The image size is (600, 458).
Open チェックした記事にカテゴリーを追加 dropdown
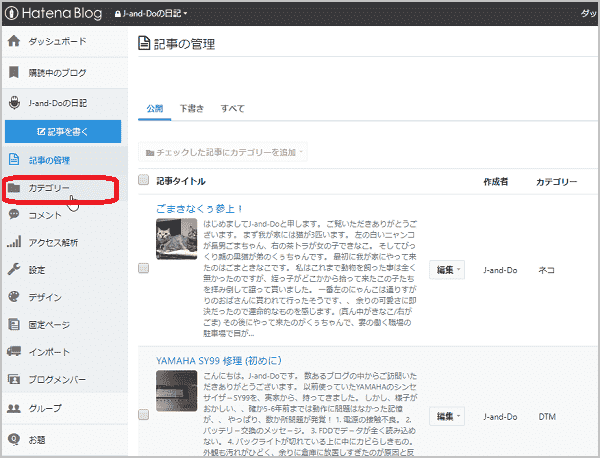click(x=223, y=152)
